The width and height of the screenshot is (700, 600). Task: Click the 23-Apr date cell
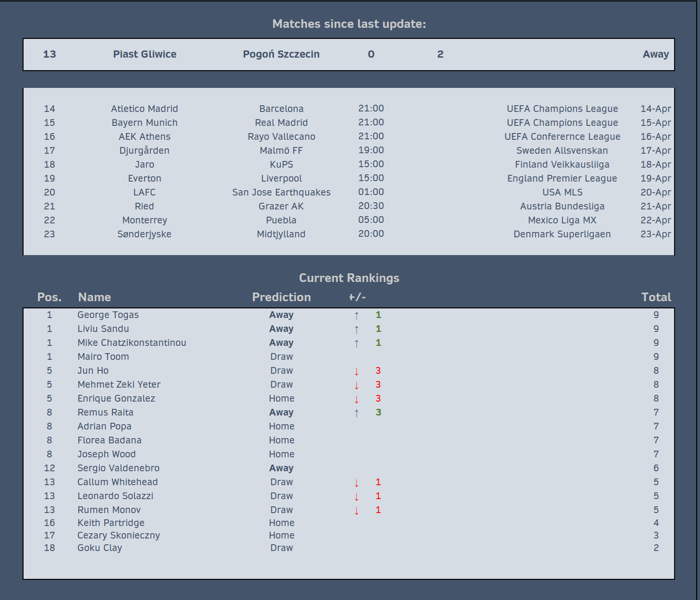tap(656, 234)
